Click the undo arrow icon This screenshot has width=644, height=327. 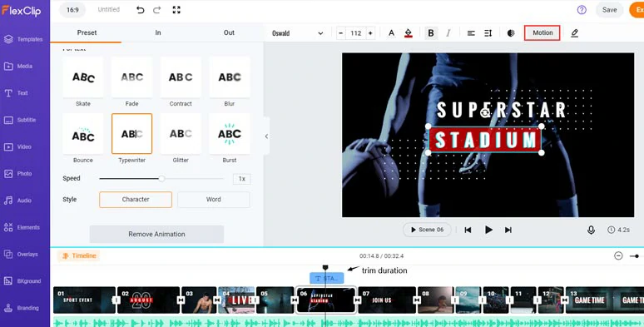tap(141, 10)
